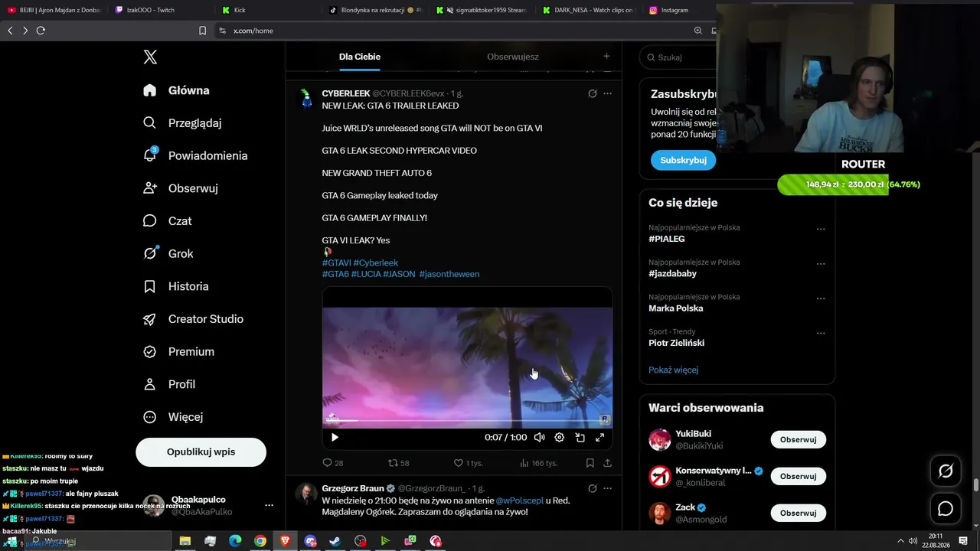This screenshot has height=551, width=980.
Task: Click Grok icon on CYBERLEEK post
Action: (593, 93)
